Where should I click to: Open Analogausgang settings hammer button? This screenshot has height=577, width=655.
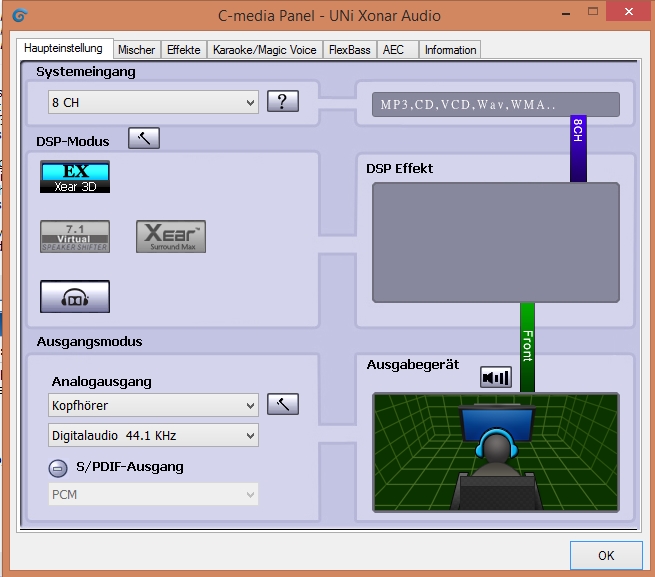[283, 404]
